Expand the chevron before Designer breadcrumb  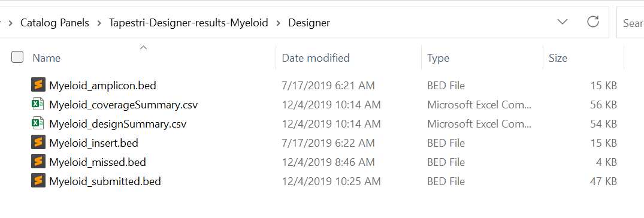coord(279,23)
